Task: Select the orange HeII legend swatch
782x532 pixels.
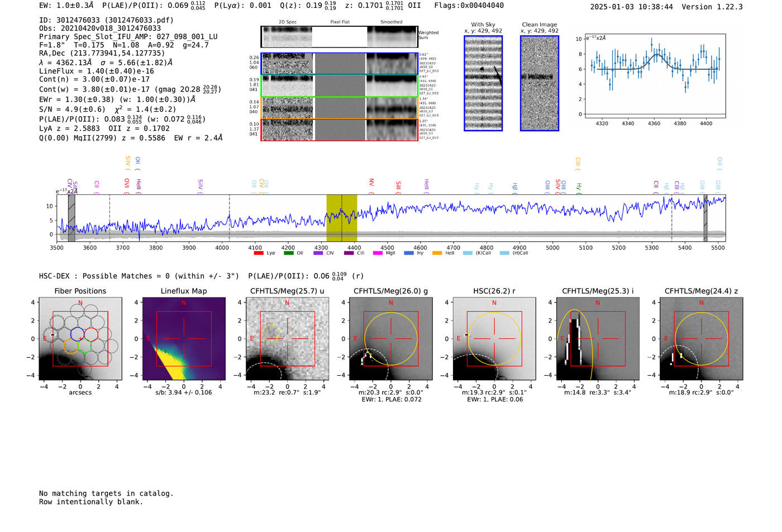Action: [x=437, y=253]
